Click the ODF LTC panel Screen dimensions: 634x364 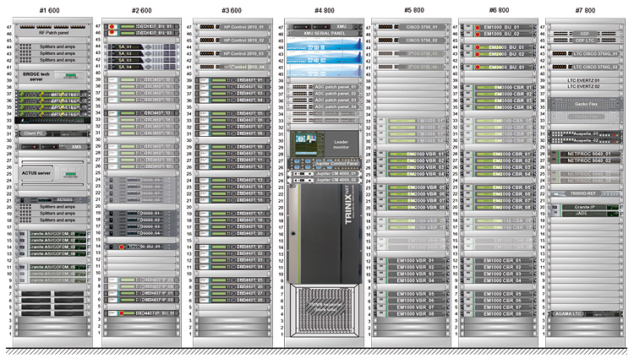click(585, 41)
